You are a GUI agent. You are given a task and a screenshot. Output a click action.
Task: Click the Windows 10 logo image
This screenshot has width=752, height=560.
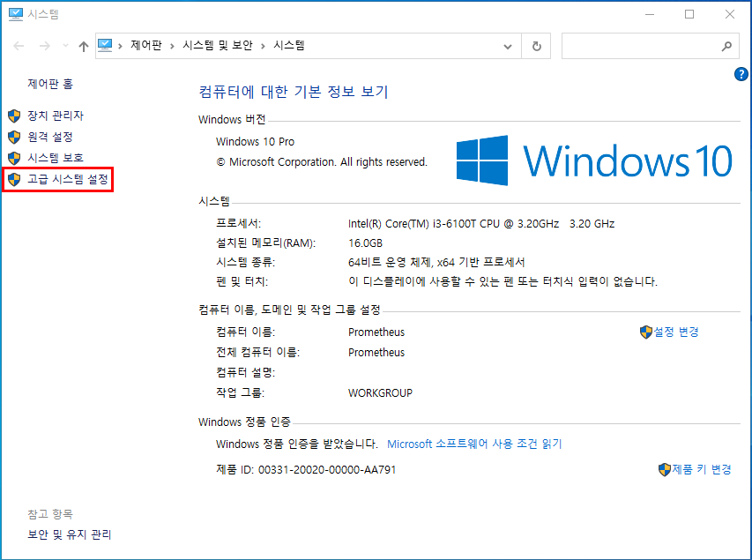pyautogui.click(x=594, y=161)
